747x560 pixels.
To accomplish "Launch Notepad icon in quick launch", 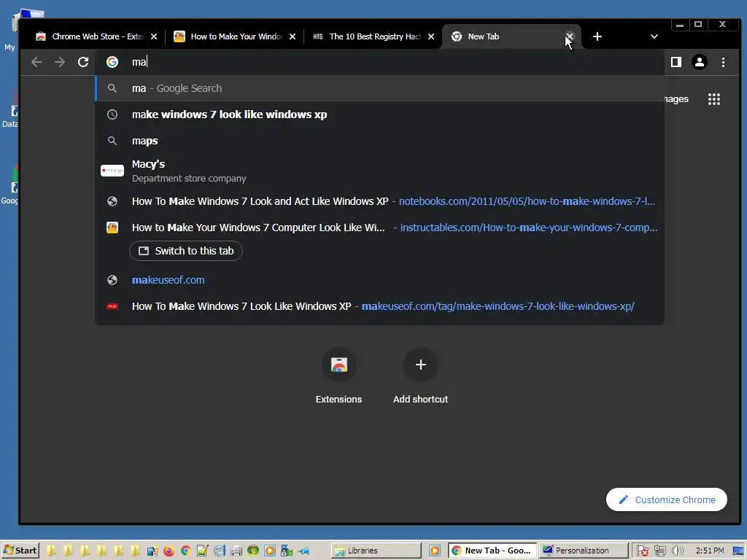I will tap(202, 551).
